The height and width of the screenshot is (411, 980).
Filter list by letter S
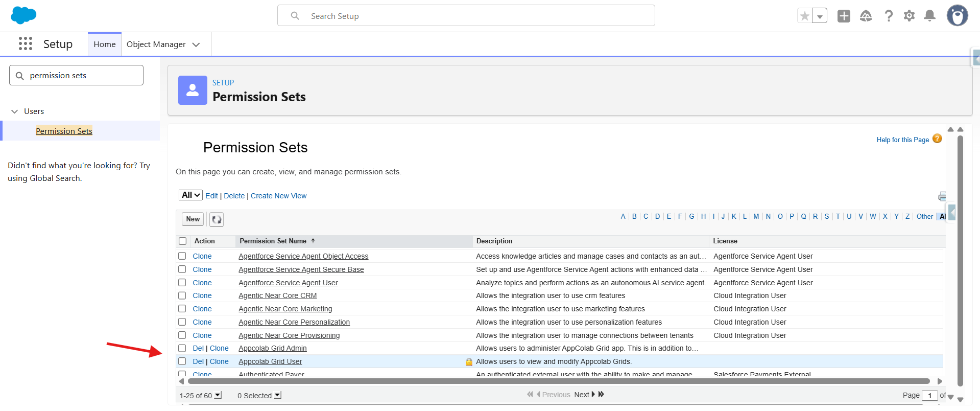click(827, 217)
